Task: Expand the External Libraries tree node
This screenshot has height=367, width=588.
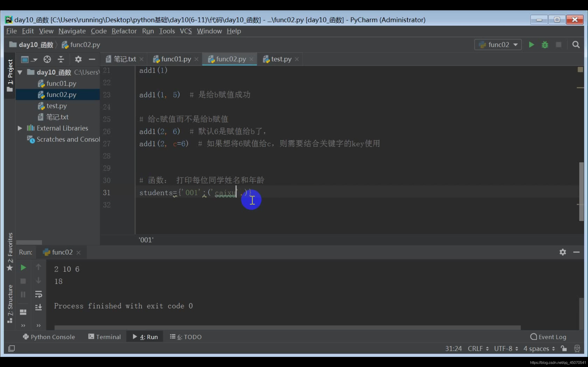Action: point(20,128)
